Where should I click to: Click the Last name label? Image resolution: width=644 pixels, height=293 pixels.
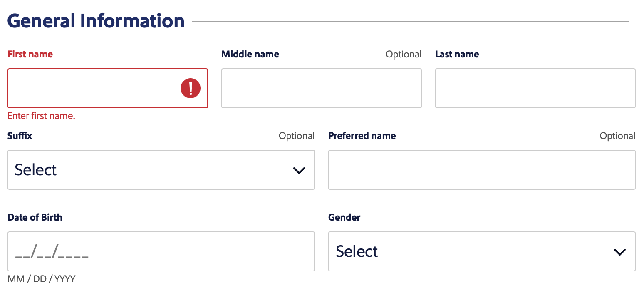tap(457, 54)
